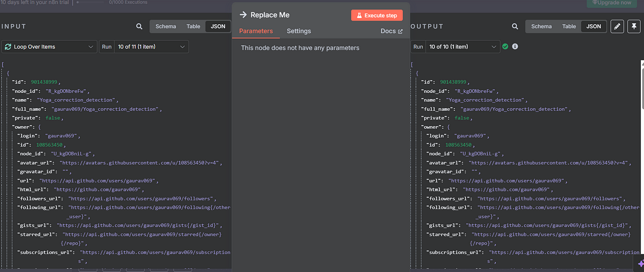644x272 pixels.
Task: Switch OUTPUT view to Table
Action: (569, 26)
